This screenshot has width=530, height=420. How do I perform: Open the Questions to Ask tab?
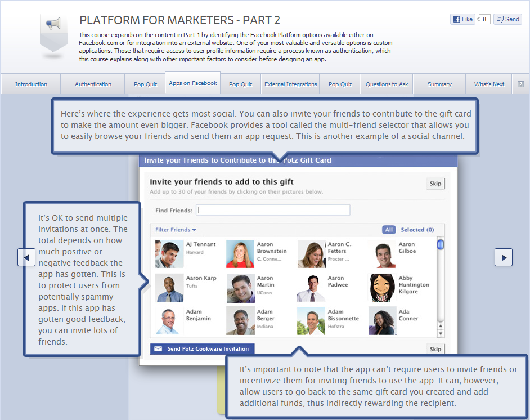[387, 84]
